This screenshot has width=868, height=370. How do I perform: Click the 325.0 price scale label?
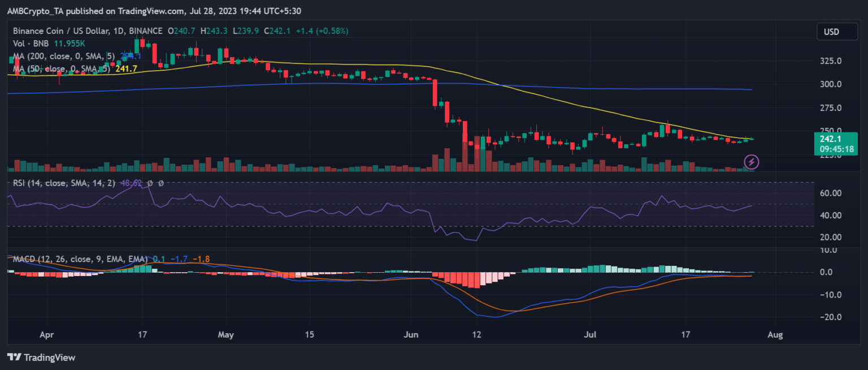point(832,61)
